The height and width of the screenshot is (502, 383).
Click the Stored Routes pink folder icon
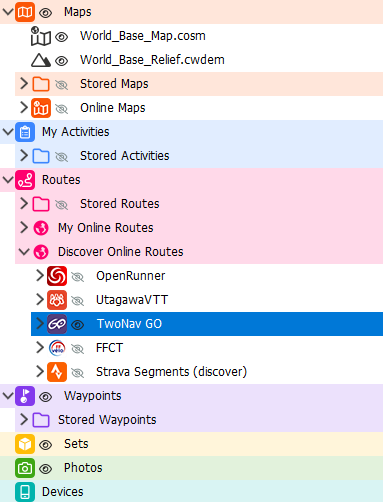(41, 204)
